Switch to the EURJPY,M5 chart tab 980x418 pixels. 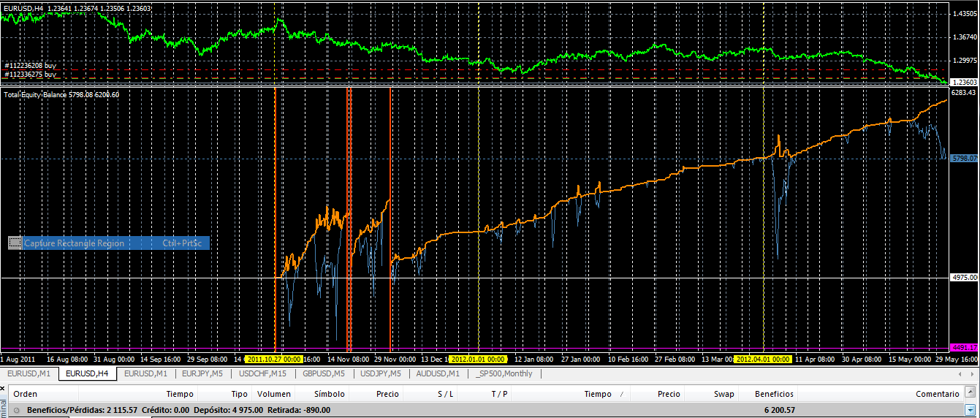203,373
